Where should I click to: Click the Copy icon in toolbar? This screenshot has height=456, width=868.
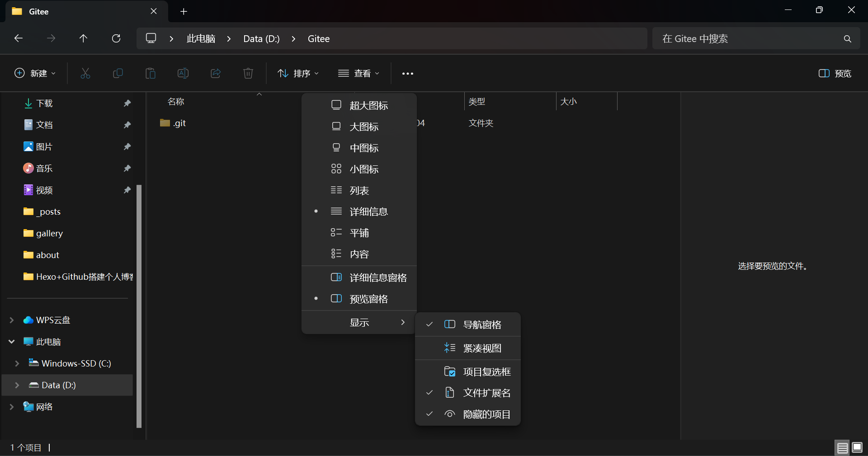118,73
